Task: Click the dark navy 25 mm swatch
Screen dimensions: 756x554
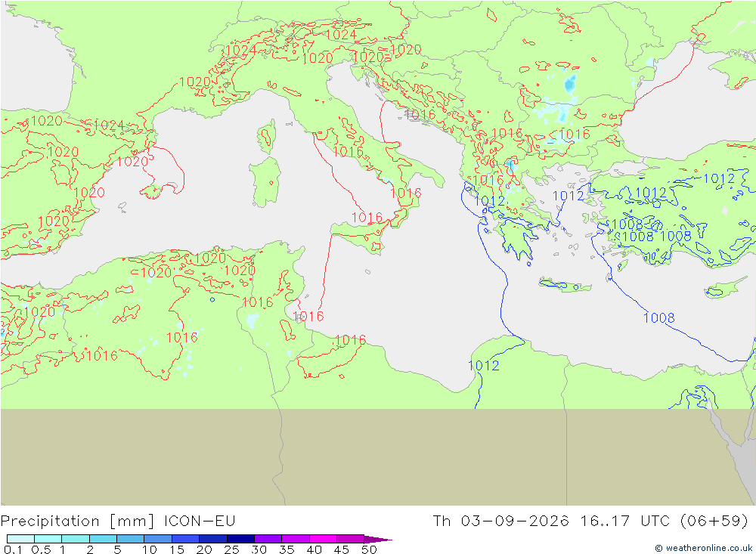Action: (240, 539)
